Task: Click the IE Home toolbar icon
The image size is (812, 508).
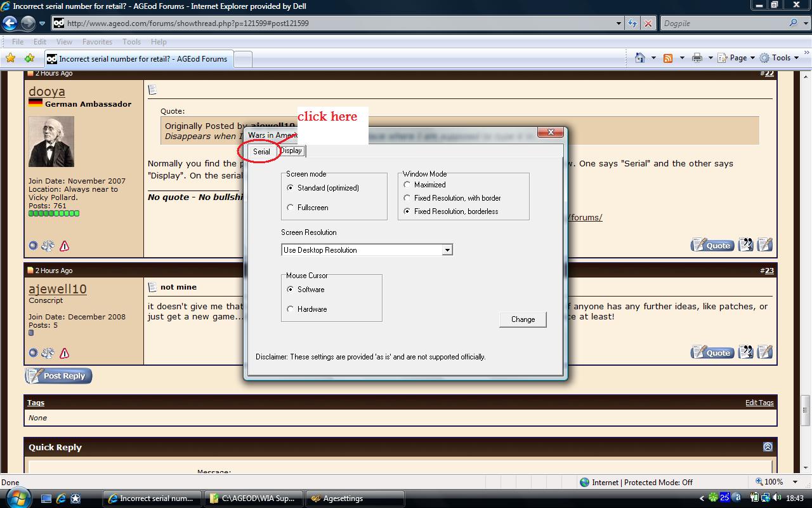Action: pyautogui.click(x=640, y=58)
